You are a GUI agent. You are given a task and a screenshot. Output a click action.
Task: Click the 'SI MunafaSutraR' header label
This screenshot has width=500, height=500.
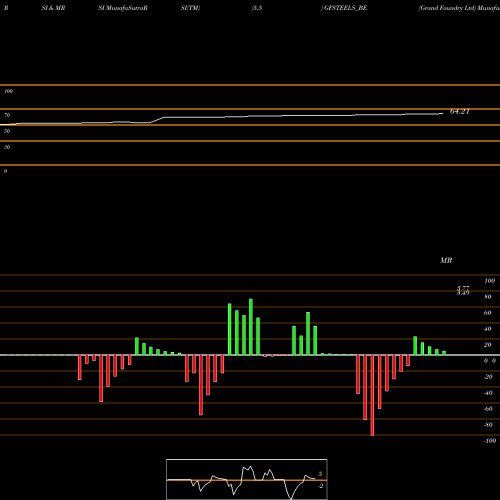pyautogui.click(x=123, y=8)
